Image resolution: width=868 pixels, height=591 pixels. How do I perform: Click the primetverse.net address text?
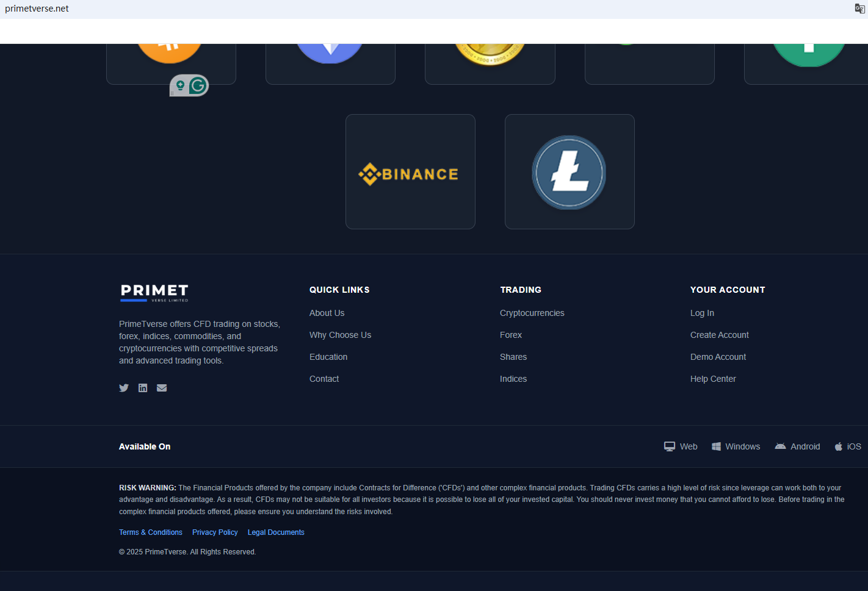(37, 9)
